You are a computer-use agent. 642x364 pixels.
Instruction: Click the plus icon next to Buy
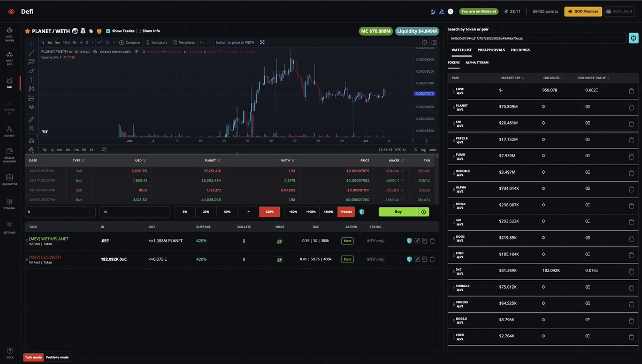pyautogui.click(x=424, y=212)
